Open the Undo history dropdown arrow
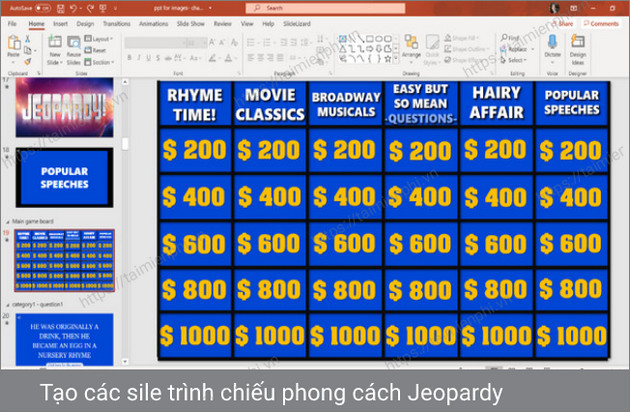 click(x=81, y=8)
